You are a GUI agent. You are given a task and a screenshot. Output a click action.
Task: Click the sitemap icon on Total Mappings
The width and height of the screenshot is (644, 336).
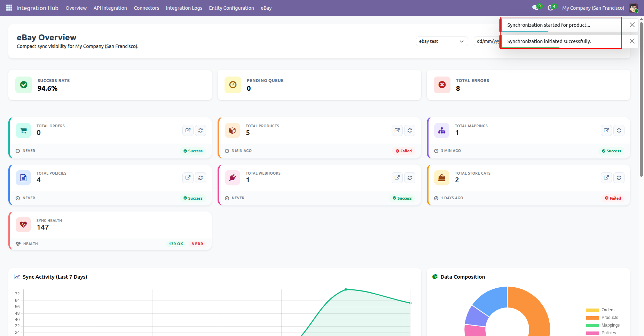(442, 130)
